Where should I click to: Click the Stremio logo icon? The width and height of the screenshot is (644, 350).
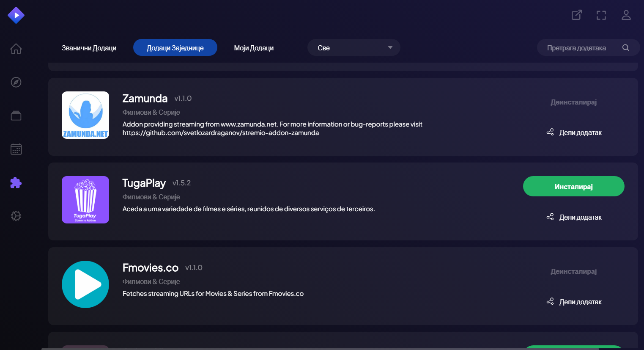click(16, 15)
